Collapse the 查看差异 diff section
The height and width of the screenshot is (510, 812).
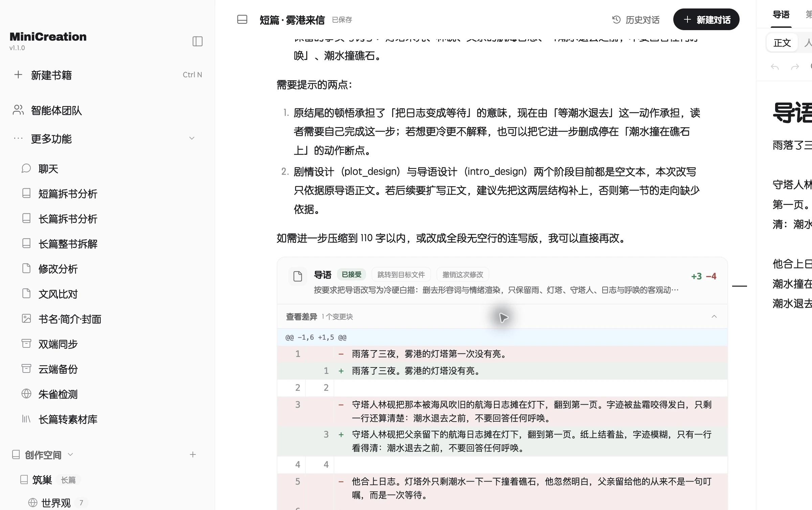pos(714,317)
